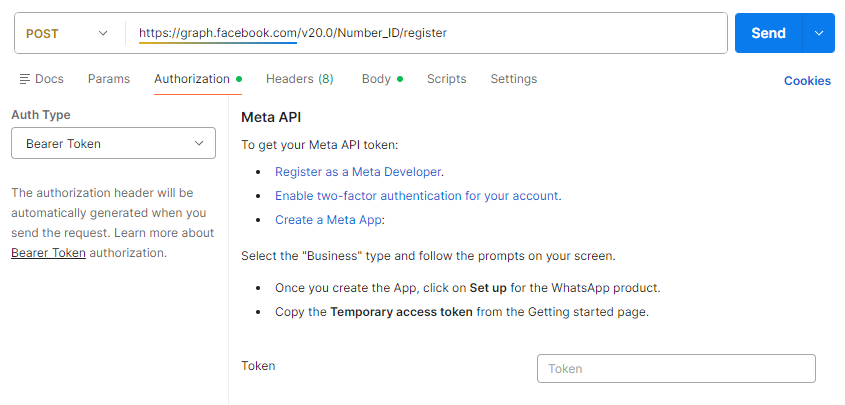Open the Docs tab
Viewport: 845px width, 405px height.
[41, 79]
